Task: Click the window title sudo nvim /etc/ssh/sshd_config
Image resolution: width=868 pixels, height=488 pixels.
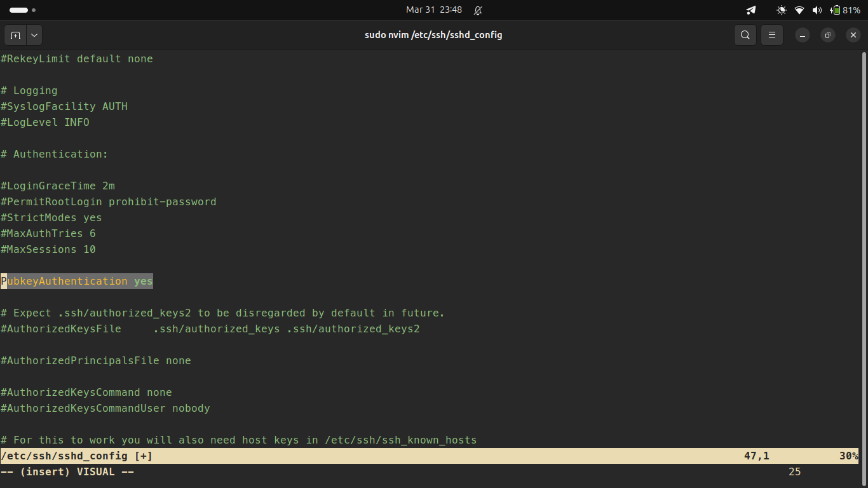Action: [x=433, y=35]
